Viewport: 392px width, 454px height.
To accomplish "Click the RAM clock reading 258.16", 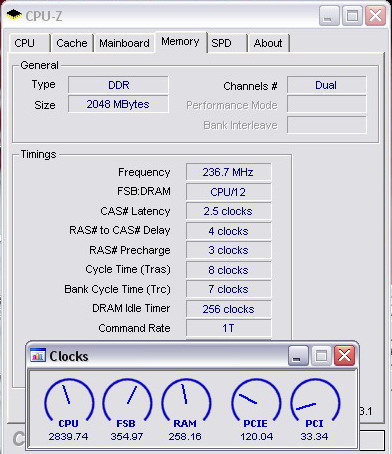I will pyautogui.click(x=185, y=436).
